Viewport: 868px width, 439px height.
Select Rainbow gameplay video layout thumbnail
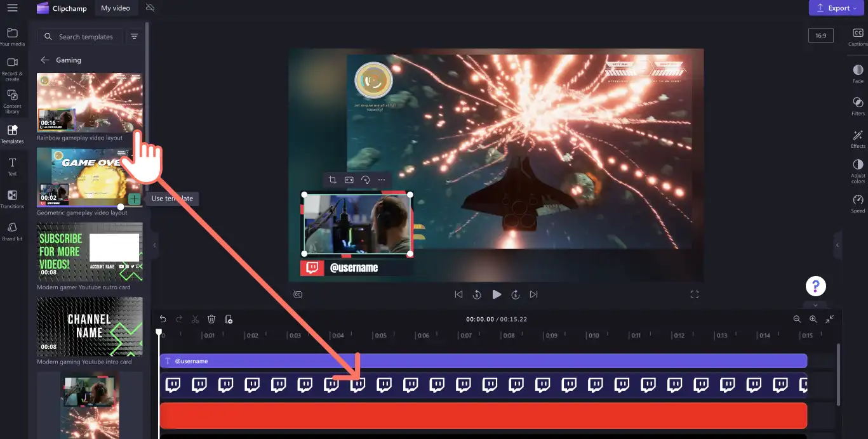90,102
